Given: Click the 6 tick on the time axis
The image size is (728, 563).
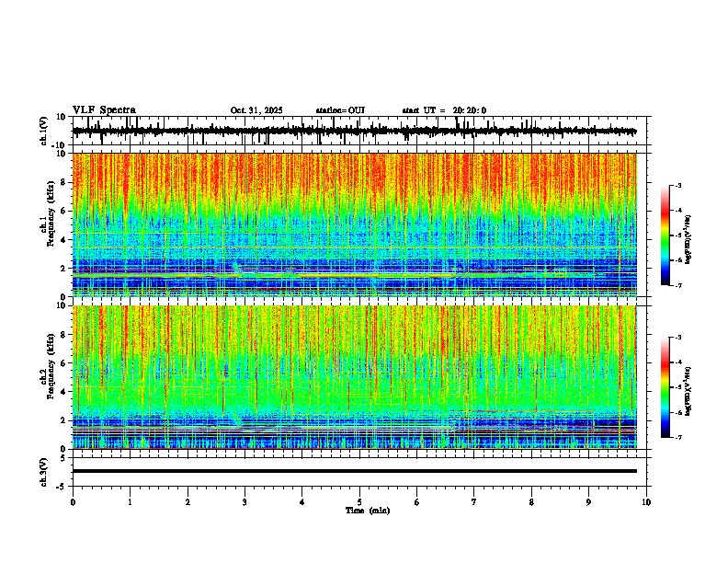Looking at the screenshot, I should (x=416, y=502).
